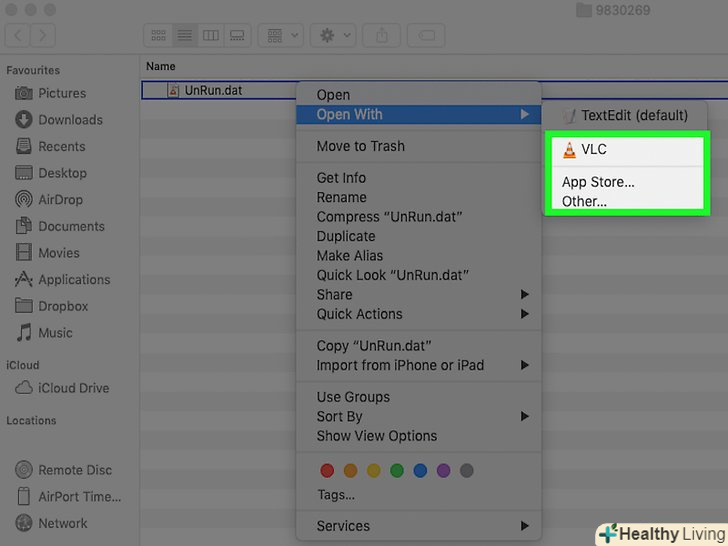
Task: Choose Show View Options
Action: point(419,436)
